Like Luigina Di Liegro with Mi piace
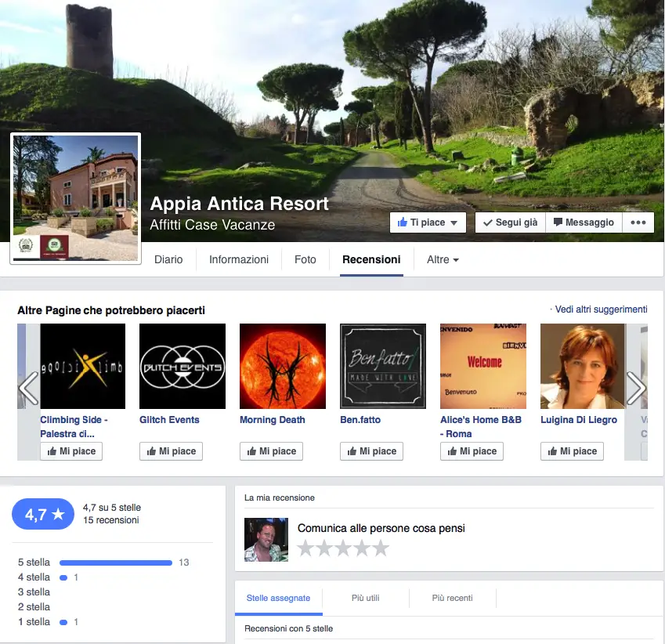This screenshot has width=665, height=644. [x=572, y=451]
